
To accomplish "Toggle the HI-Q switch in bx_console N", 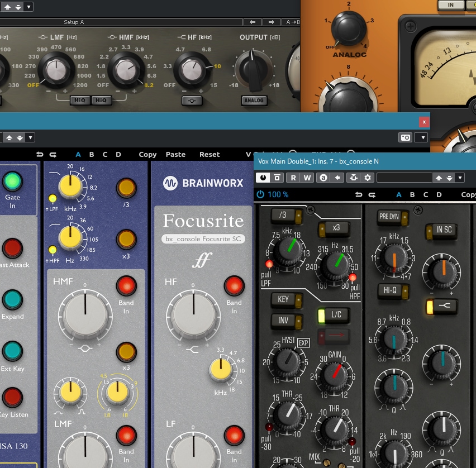I will [x=393, y=291].
